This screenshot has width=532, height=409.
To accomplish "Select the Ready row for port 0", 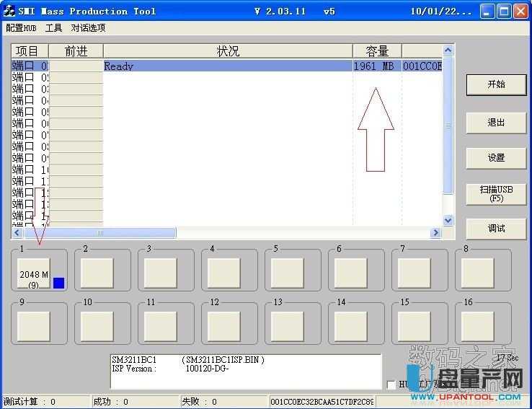I will tap(227, 66).
